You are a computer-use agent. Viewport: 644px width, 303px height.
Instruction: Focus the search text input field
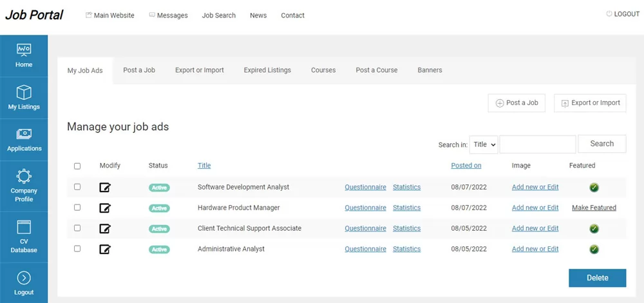click(x=538, y=144)
